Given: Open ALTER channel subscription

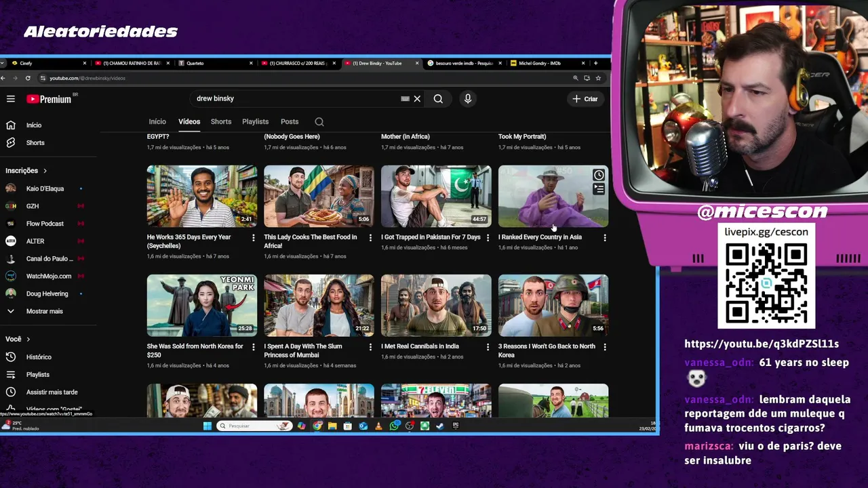Looking at the screenshot, I should (x=35, y=241).
